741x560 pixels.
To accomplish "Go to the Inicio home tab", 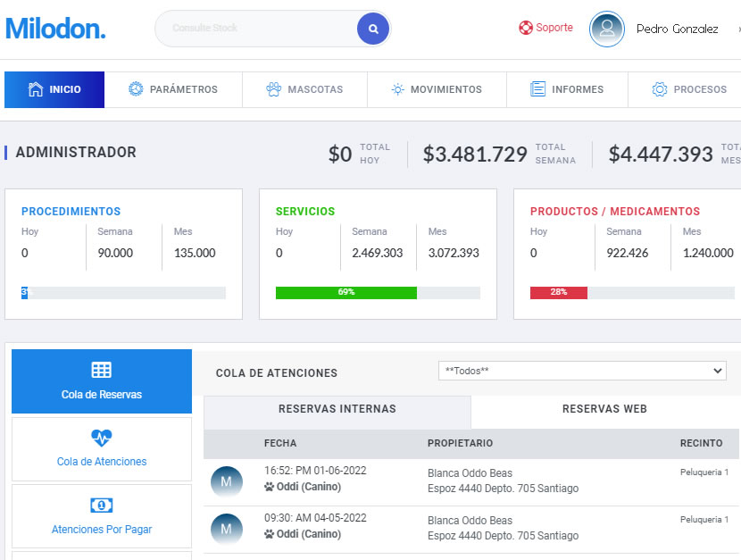I will coord(54,89).
